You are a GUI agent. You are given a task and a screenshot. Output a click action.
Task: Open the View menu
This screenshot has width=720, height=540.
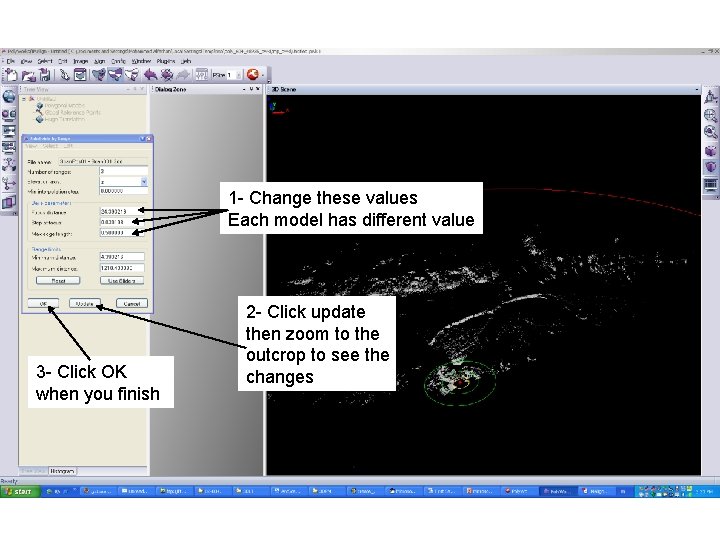click(x=27, y=61)
